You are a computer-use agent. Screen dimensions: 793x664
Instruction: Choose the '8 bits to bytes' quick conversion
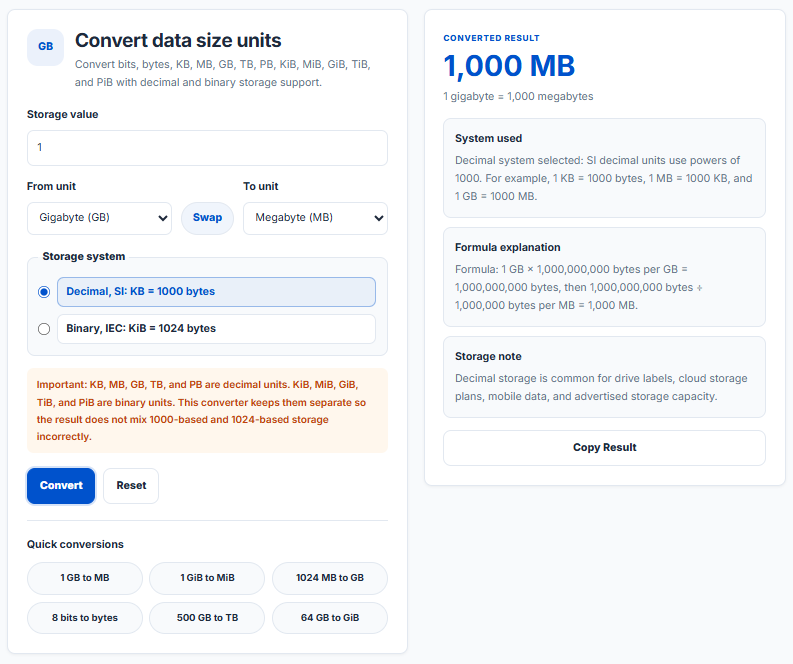85,618
